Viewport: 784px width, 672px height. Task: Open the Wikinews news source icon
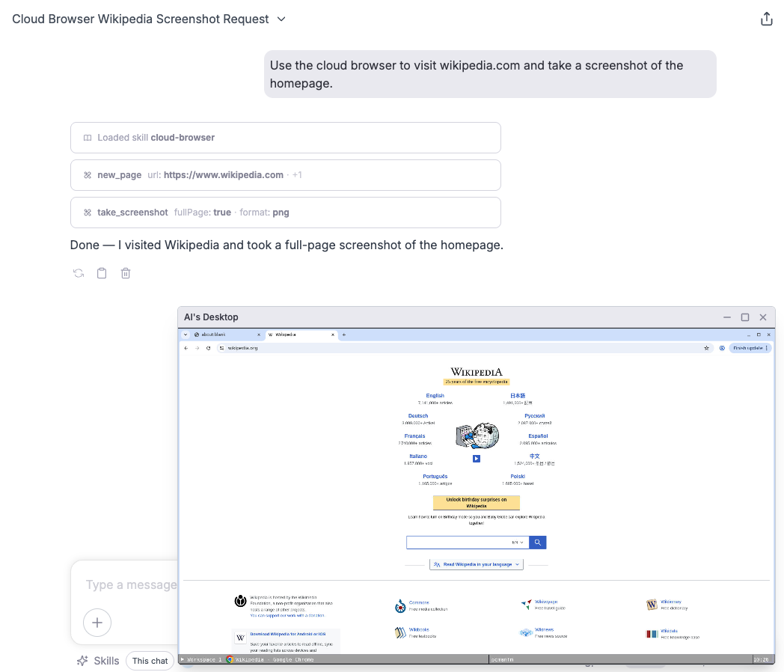click(526, 631)
